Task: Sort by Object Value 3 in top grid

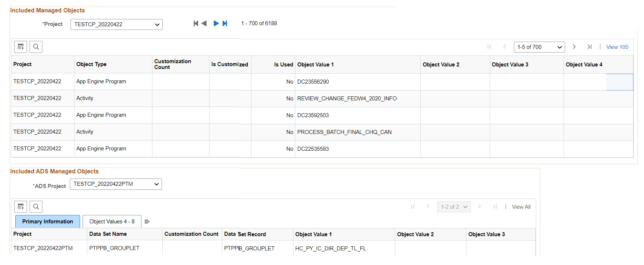Action: click(x=510, y=65)
